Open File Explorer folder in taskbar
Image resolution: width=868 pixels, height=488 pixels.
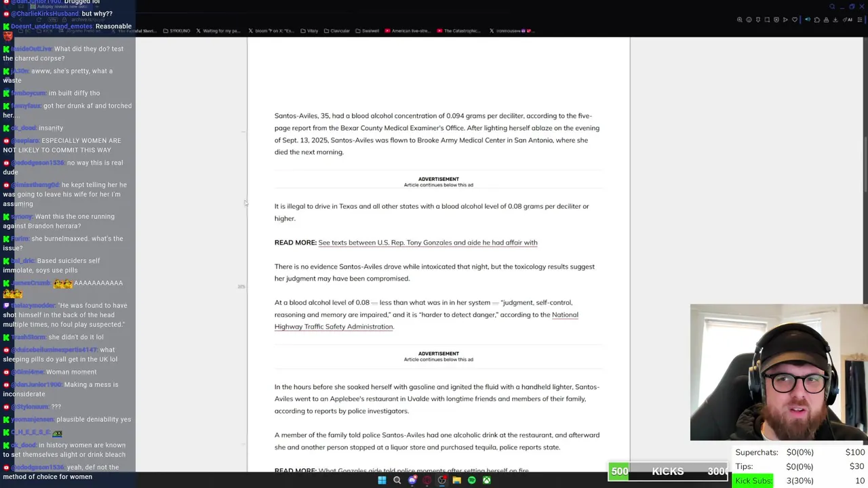point(456,481)
